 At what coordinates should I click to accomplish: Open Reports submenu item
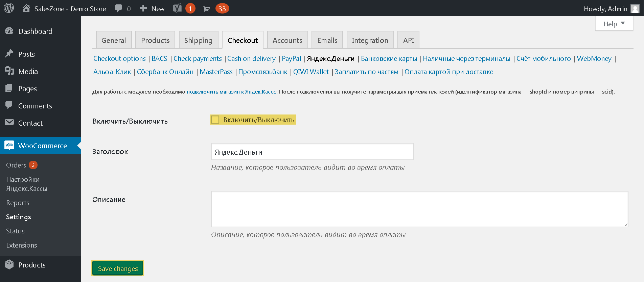coord(18,203)
